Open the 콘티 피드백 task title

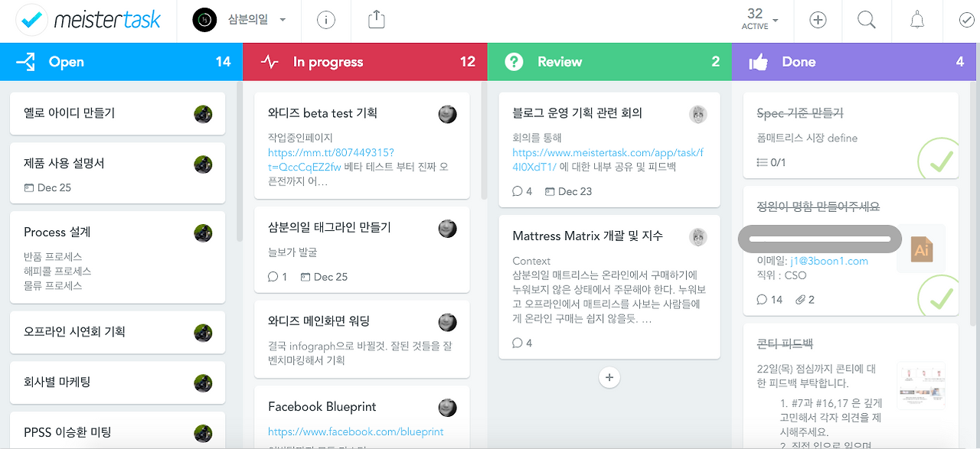[x=785, y=345]
